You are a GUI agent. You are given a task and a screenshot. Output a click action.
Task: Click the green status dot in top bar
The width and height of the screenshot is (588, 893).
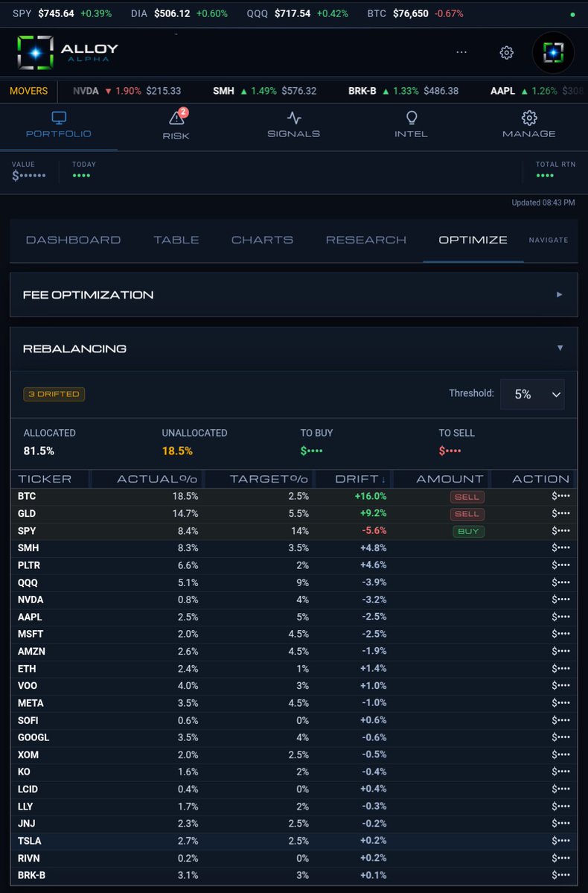click(x=572, y=14)
